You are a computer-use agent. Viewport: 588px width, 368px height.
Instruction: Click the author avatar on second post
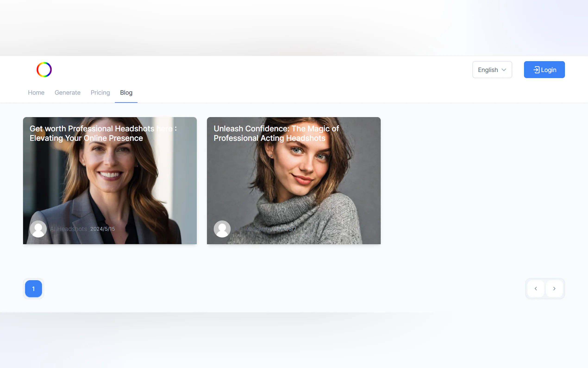pos(222,229)
